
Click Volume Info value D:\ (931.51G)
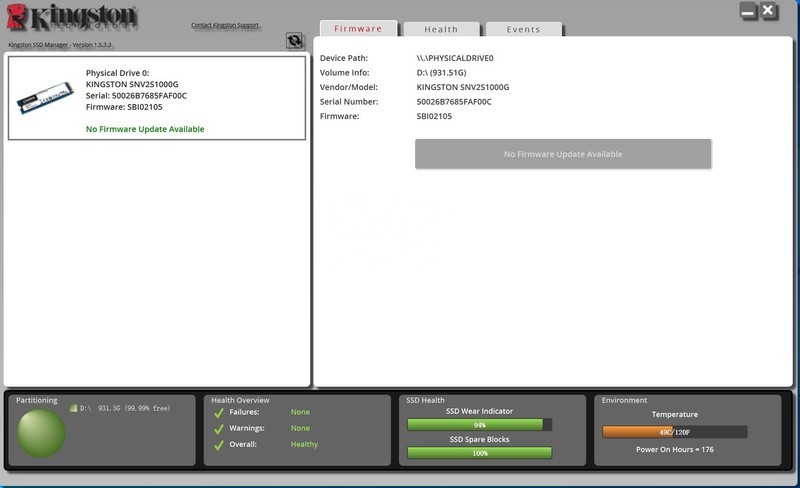pos(441,72)
